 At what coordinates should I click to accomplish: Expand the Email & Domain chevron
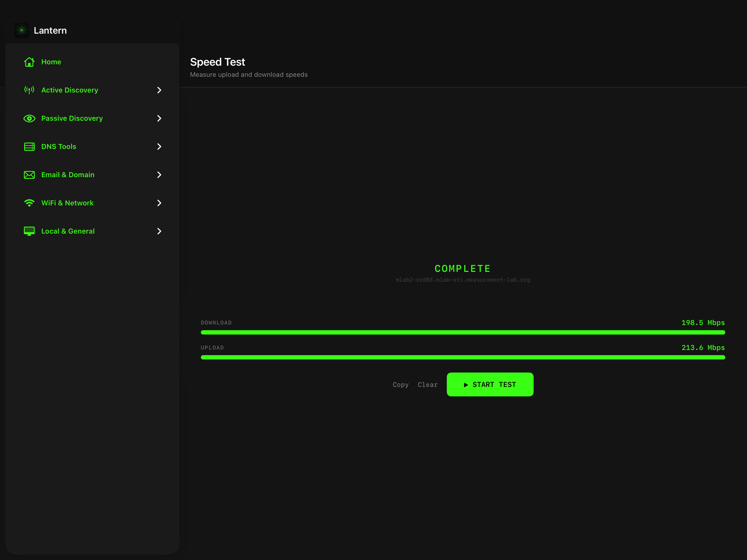[159, 175]
